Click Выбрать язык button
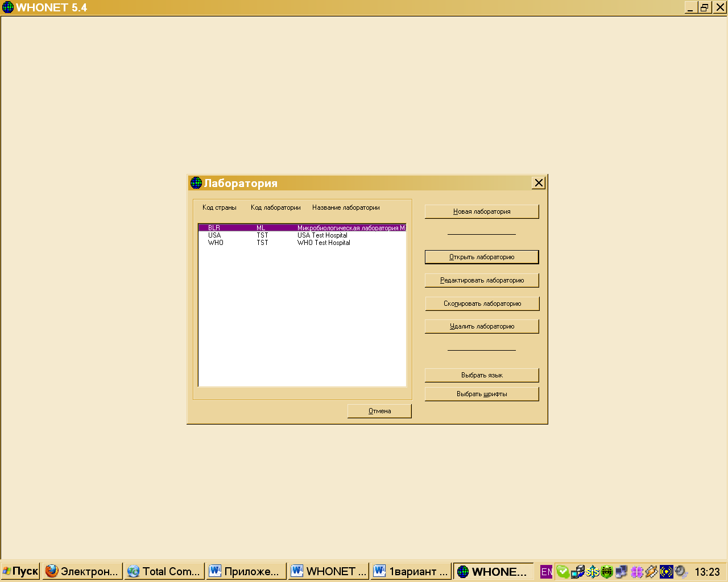 tap(482, 375)
